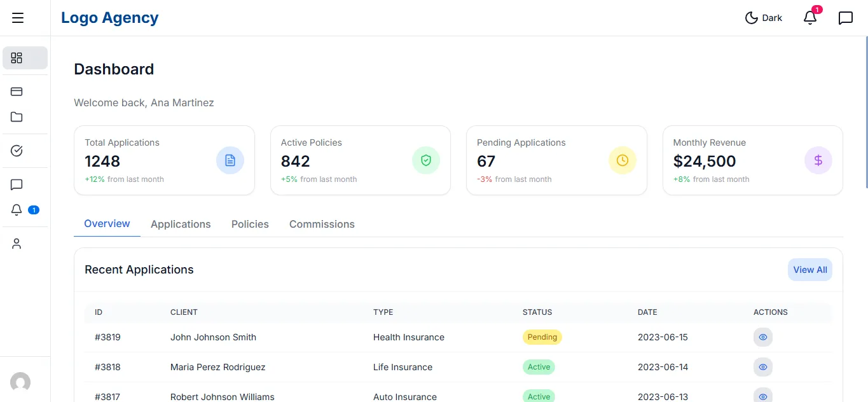Click ID #3819

click(x=107, y=337)
